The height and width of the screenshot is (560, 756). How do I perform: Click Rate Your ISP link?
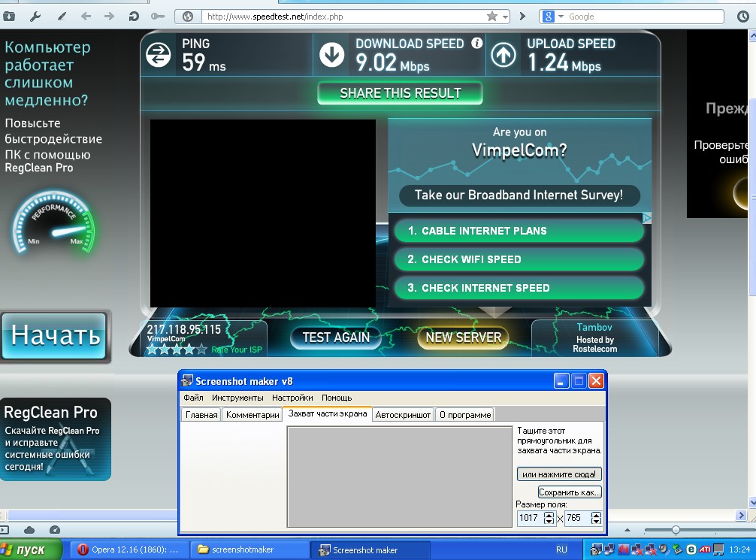click(236, 350)
